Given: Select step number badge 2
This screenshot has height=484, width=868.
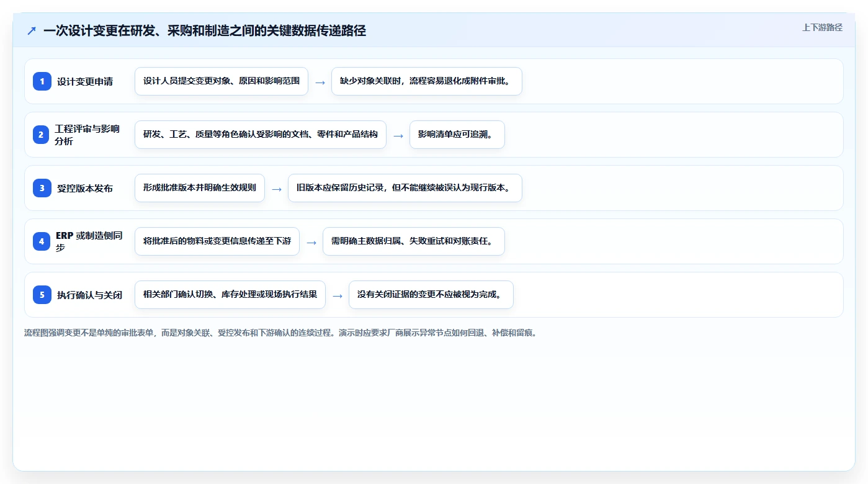Looking at the screenshot, I should (x=42, y=135).
